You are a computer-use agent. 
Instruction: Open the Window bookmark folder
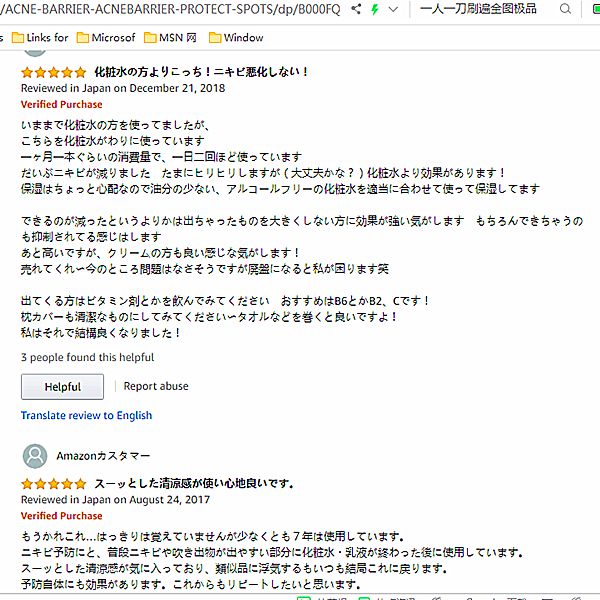point(236,38)
